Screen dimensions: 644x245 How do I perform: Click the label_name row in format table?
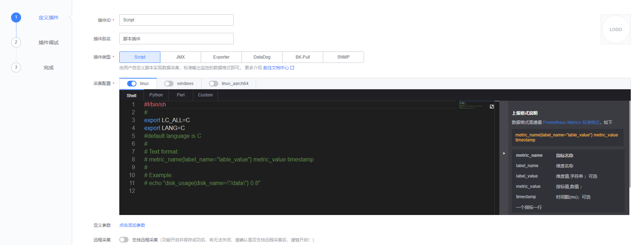568,166
